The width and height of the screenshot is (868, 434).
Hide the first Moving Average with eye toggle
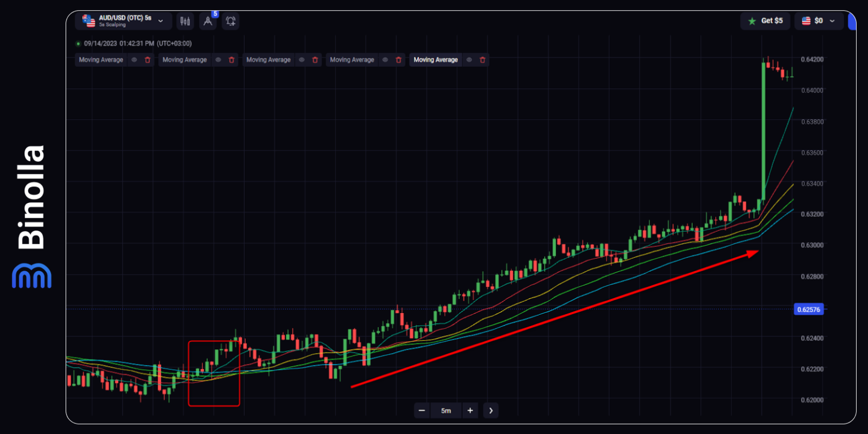[134, 59]
